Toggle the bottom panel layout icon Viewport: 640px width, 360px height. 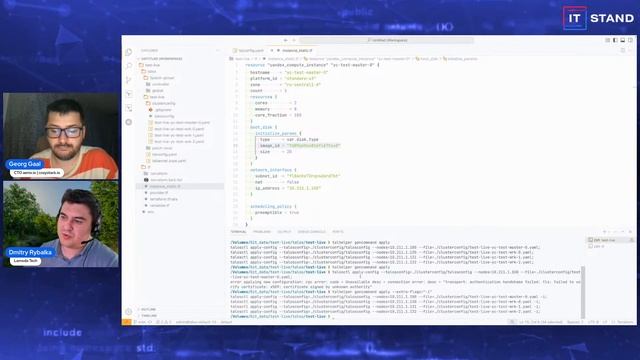[623, 40]
